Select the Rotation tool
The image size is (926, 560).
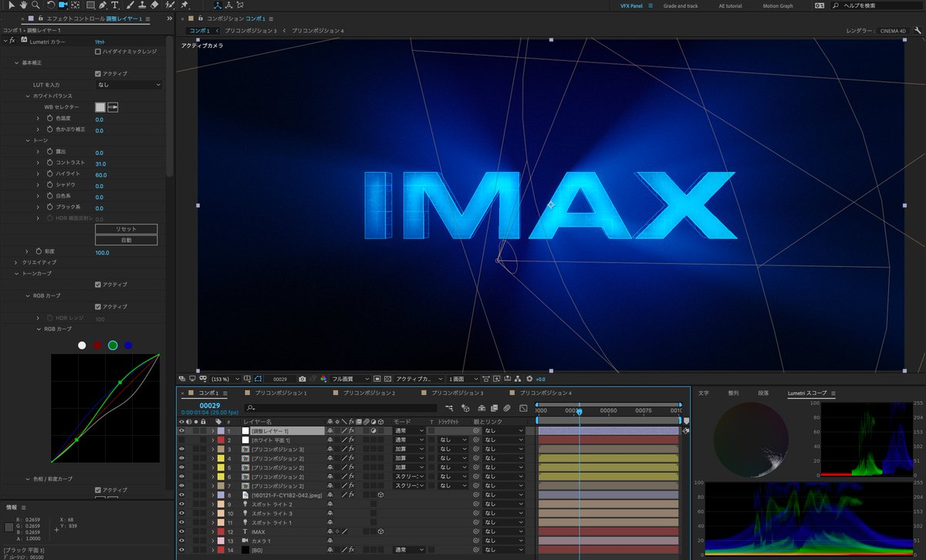coord(49,5)
